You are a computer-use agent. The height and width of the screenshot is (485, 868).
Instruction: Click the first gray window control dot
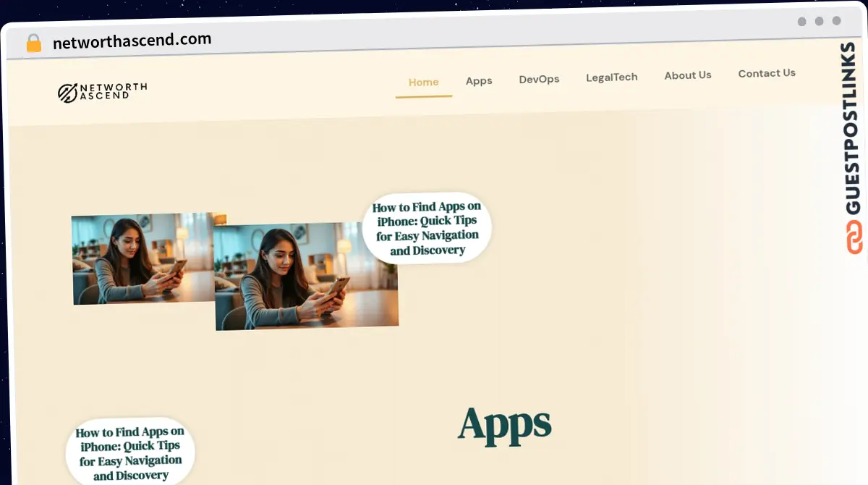801,22
